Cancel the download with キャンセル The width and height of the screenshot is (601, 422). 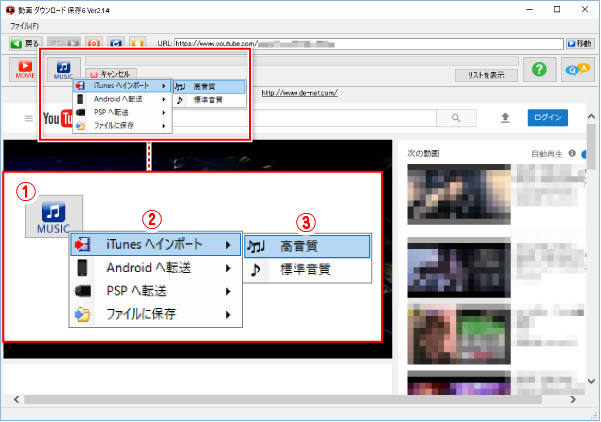[x=110, y=74]
